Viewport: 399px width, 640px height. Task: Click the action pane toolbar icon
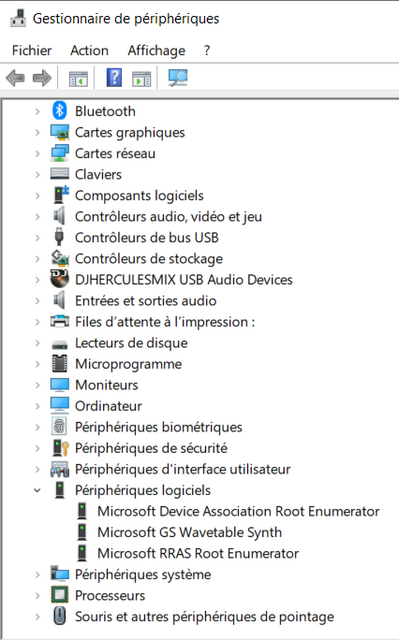142,78
